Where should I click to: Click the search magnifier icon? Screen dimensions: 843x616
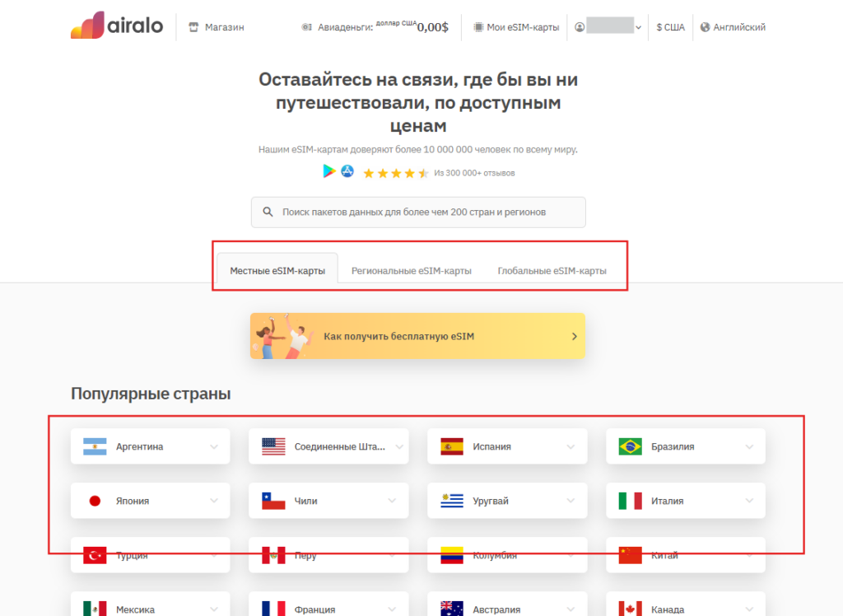coord(268,212)
